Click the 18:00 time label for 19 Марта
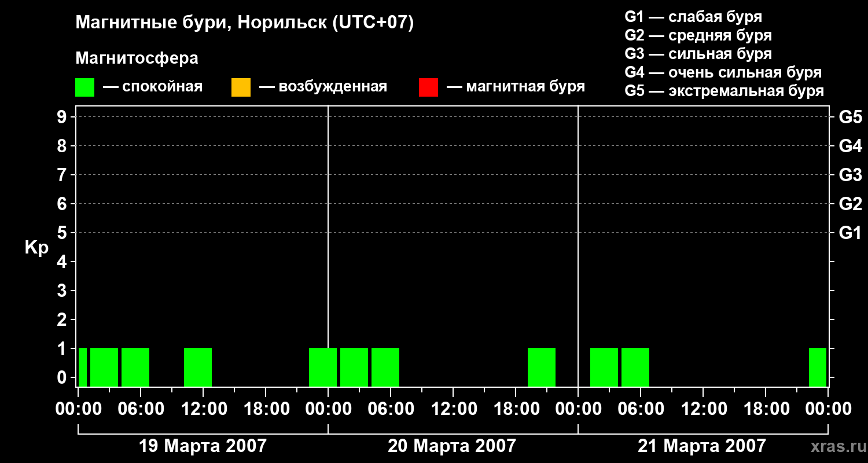 [x=266, y=409]
